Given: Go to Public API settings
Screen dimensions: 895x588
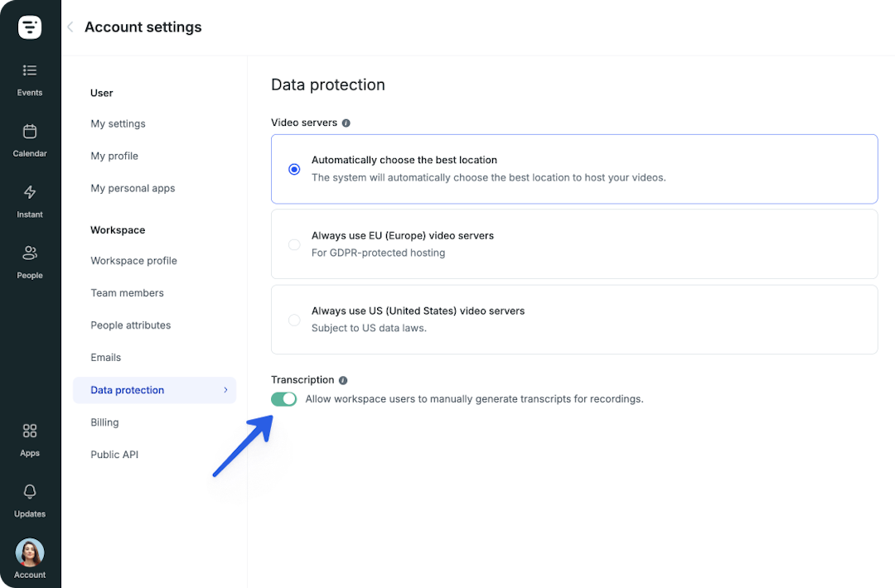Looking at the screenshot, I should pyautogui.click(x=114, y=455).
